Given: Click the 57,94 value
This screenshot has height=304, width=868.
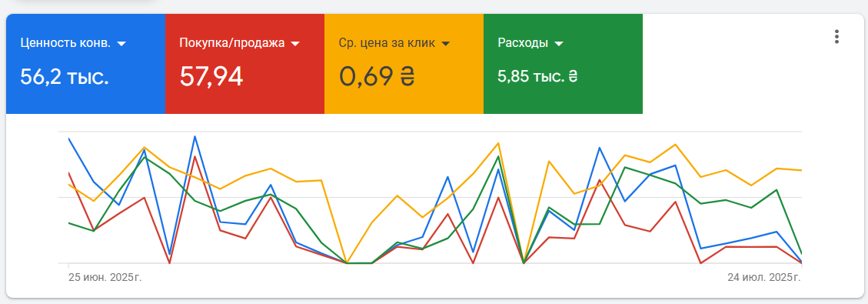Looking at the screenshot, I should [x=211, y=76].
